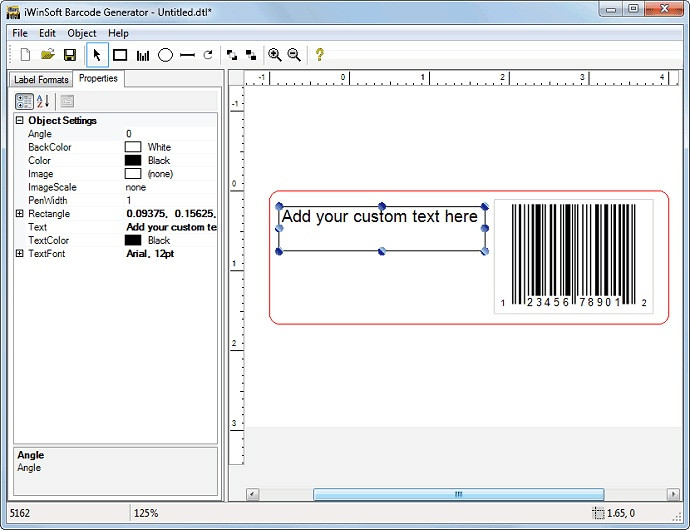Screen dimensions: 690x530
Task: Select the rectangle drawing tool
Action: (x=120, y=55)
